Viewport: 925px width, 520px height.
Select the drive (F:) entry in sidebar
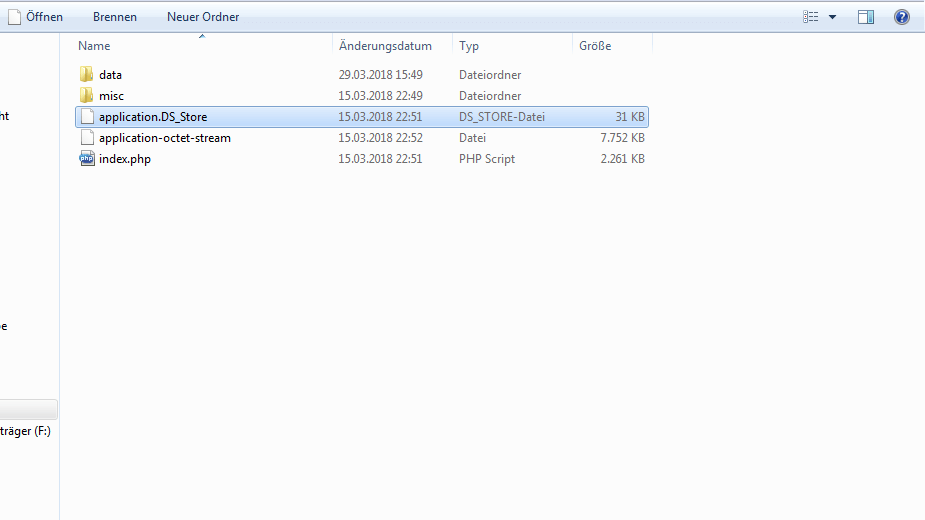pyautogui.click(x=25, y=431)
